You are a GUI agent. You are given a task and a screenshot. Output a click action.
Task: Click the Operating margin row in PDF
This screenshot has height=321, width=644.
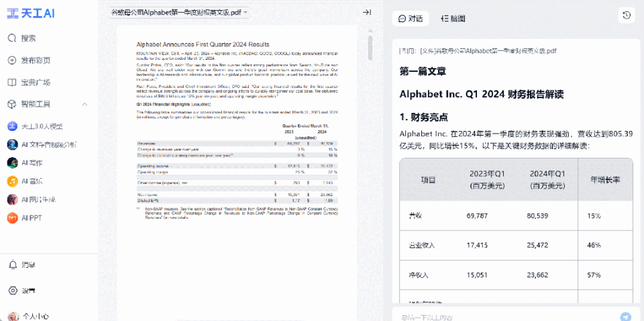pos(237,172)
